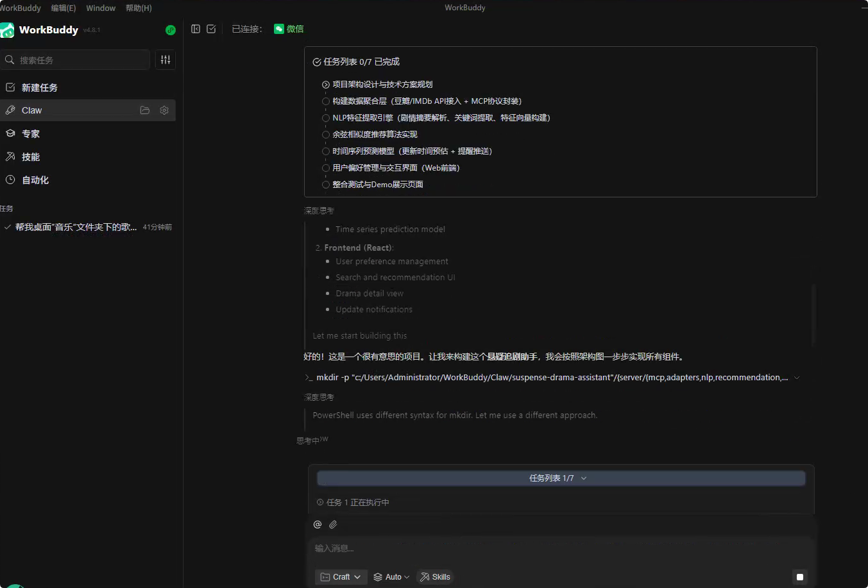Click the text 余弦相似度推荐算法实现

(375, 135)
